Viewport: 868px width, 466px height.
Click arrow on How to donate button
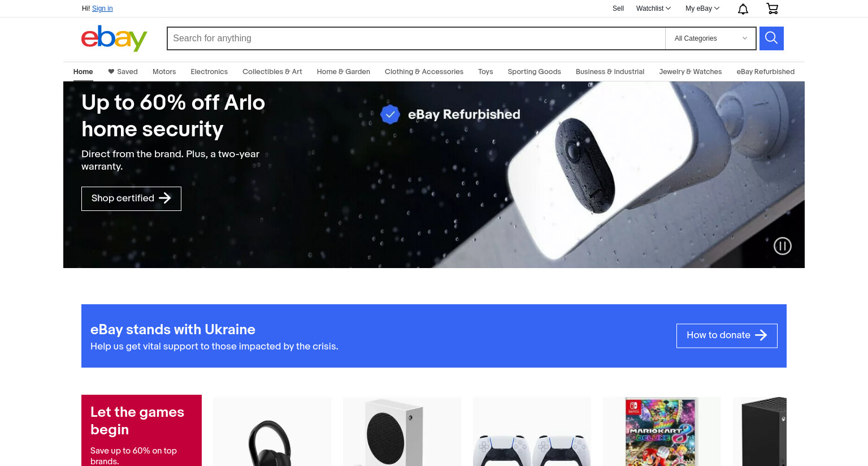pos(761,335)
